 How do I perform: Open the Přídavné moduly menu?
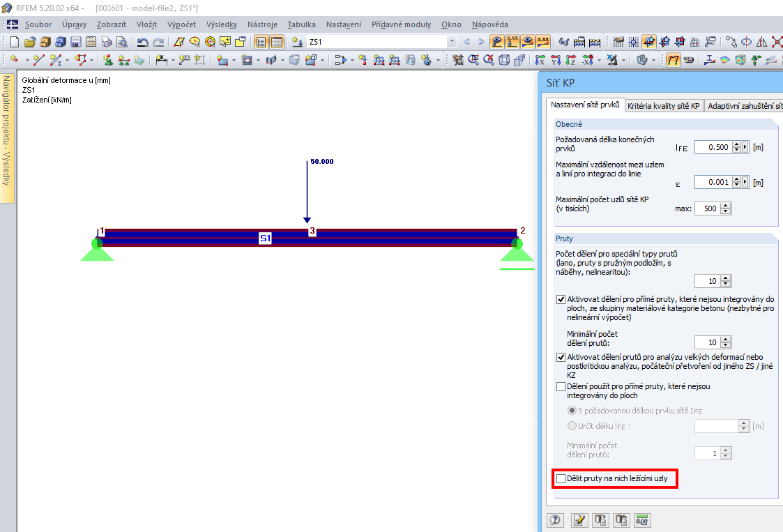pos(401,24)
